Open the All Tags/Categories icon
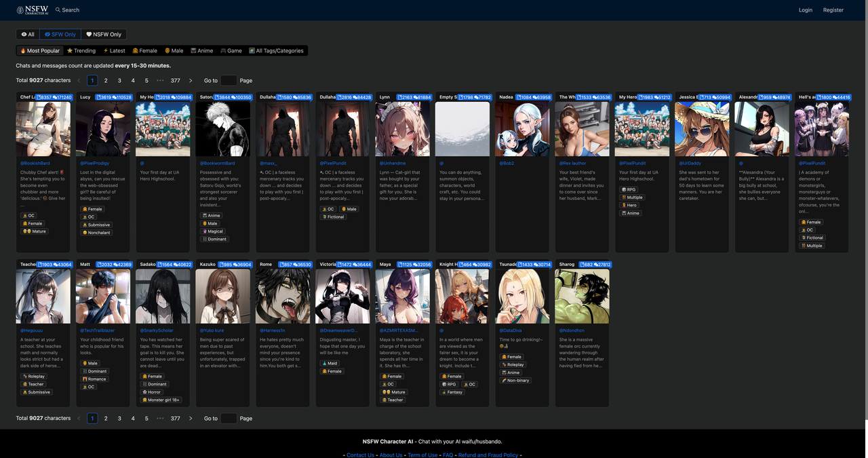 coord(252,50)
